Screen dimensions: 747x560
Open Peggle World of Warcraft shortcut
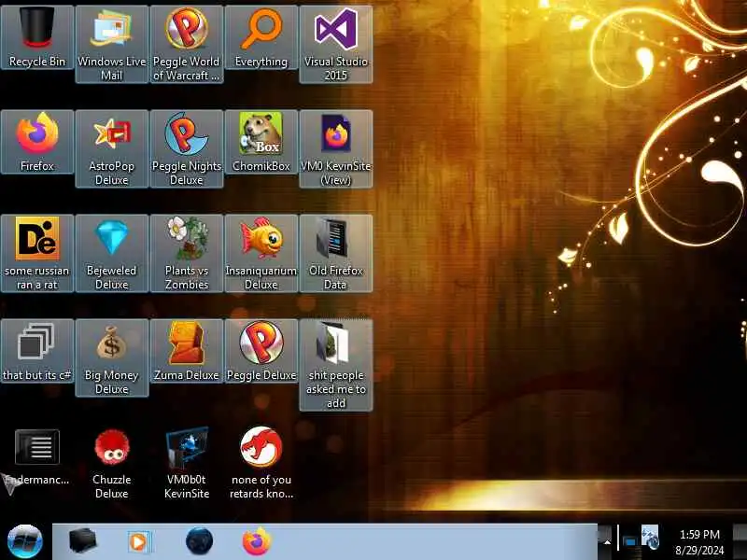pyautogui.click(x=186, y=44)
